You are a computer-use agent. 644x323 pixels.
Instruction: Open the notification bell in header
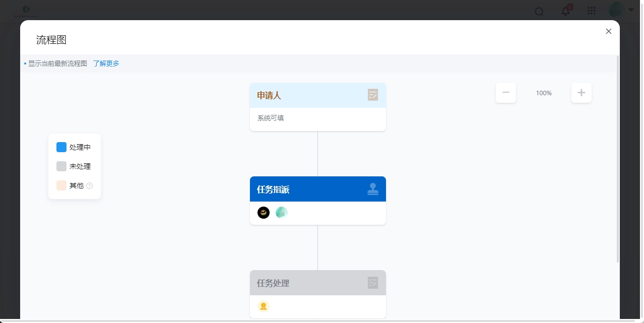click(565, 11)
